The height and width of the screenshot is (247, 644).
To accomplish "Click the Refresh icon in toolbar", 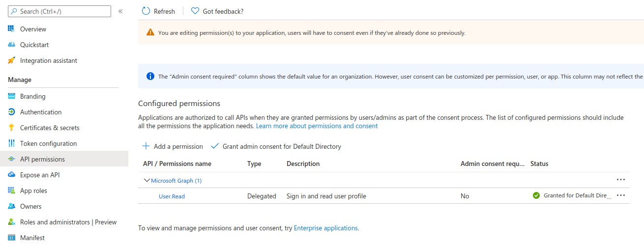I will pos(146,11).
